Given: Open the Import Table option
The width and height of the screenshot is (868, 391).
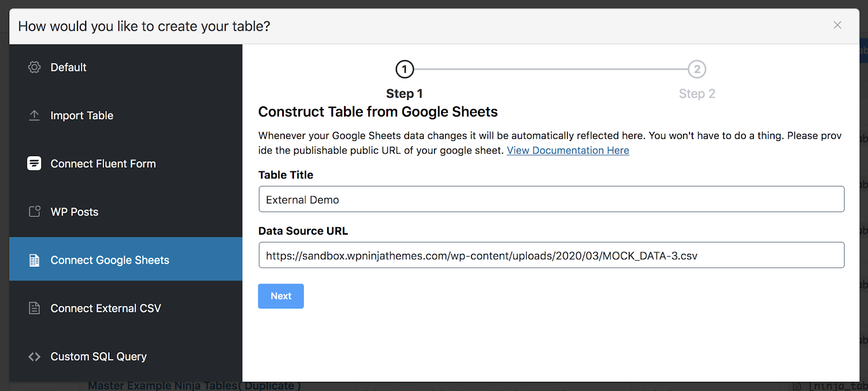Looking at the screenshot, I should tap(126, 116).
